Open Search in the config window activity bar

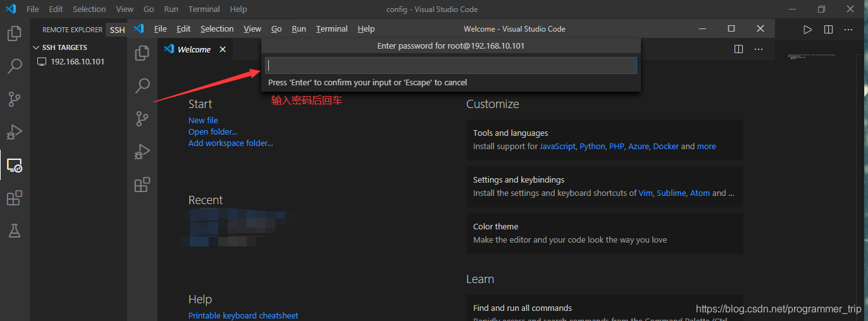point(15,66)
